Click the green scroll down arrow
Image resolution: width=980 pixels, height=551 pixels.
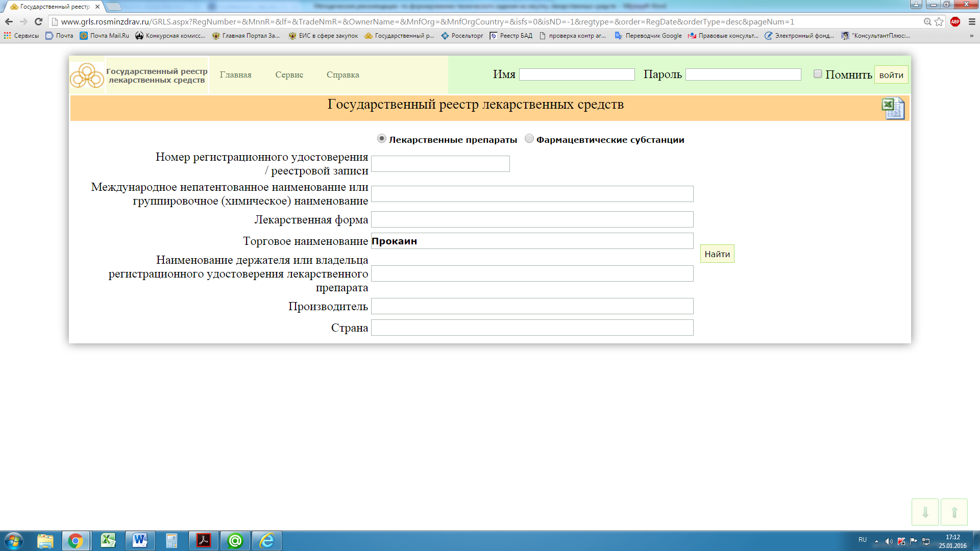click(x=925, y=512)
